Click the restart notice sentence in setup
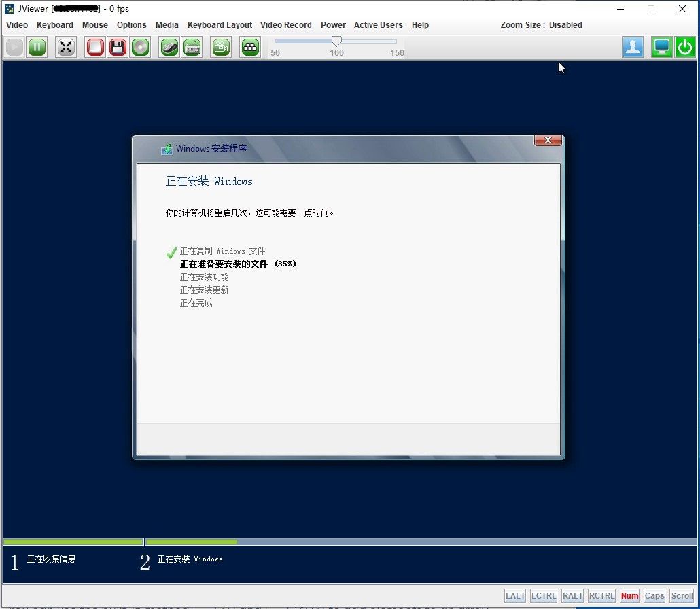The width and height of the screenshot is (700, 609). 249,213
